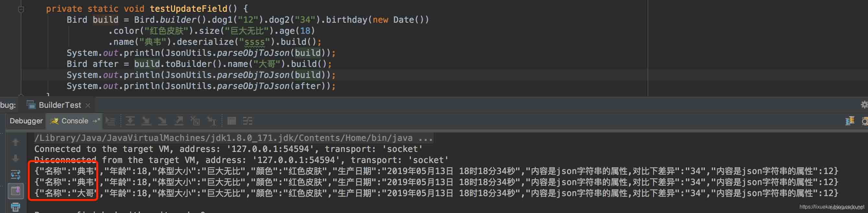Click the Trace Current Stream Chain icon
868x213 pixels.
(x=248, y=121)
